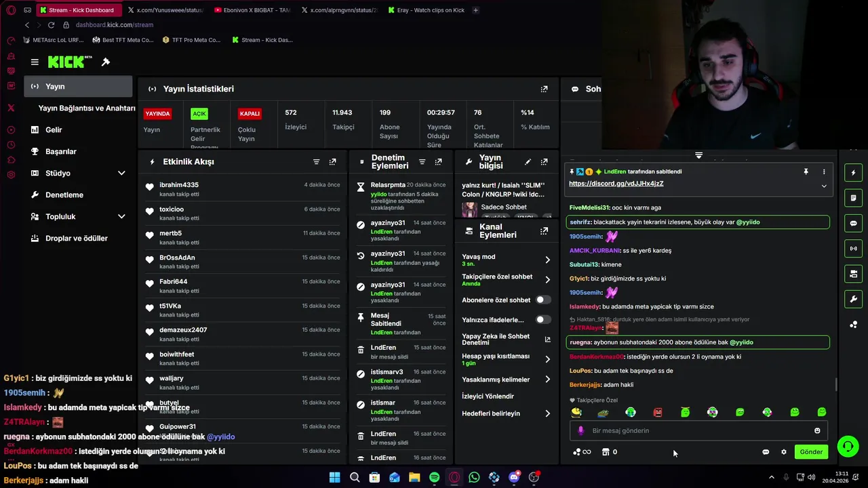Screen dimensions: 868x488
Task: Open external link for Yapay Zeka ile Sohbet Denetimi
Action: click(x=547, y=340)
